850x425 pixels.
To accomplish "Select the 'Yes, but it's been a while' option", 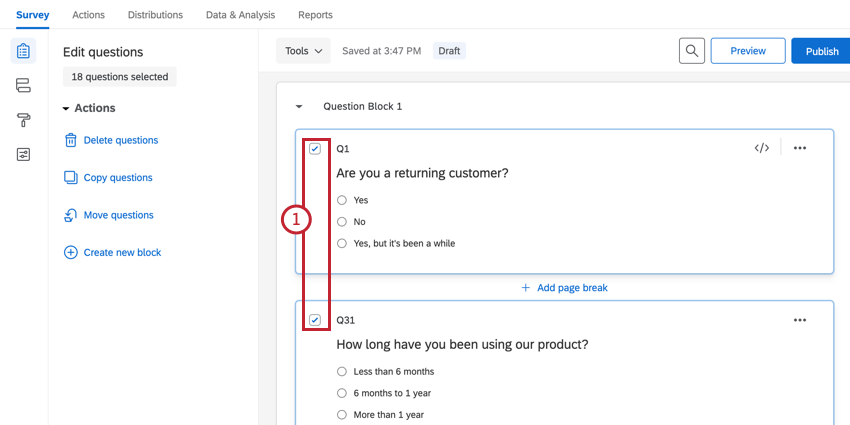I will [x=342, y=243].
